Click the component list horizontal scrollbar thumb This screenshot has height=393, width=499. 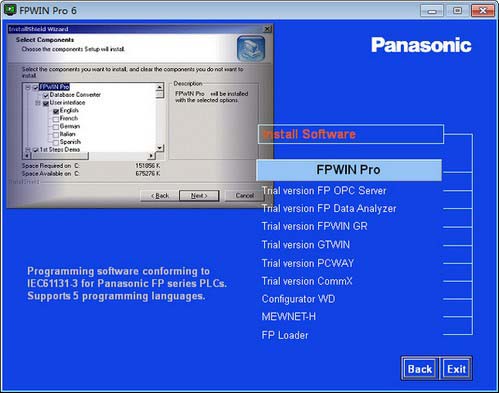pos(60,156)
